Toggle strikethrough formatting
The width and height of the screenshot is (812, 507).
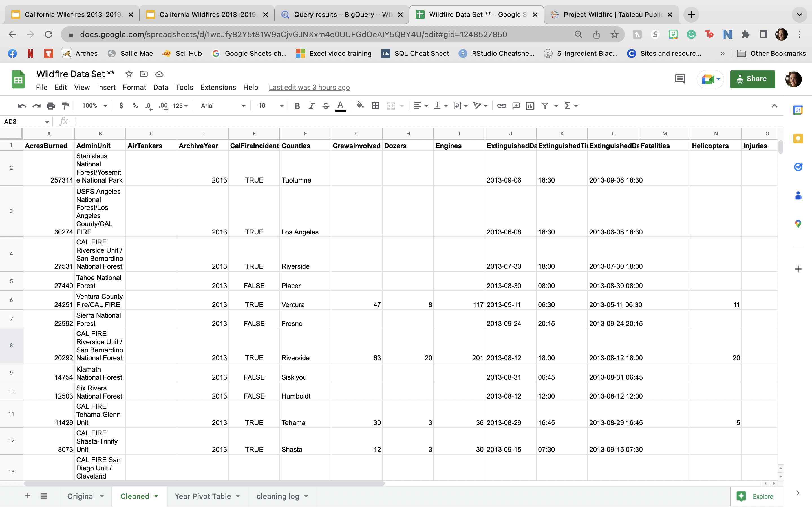pos(325,106)
